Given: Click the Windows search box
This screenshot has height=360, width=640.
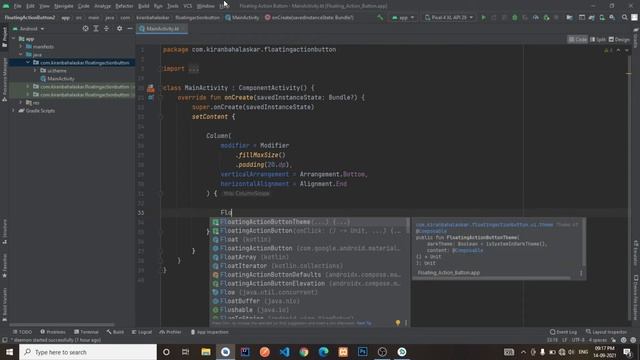Looking at the screenshot, I should pyautogui.click(x=88, y=352).
